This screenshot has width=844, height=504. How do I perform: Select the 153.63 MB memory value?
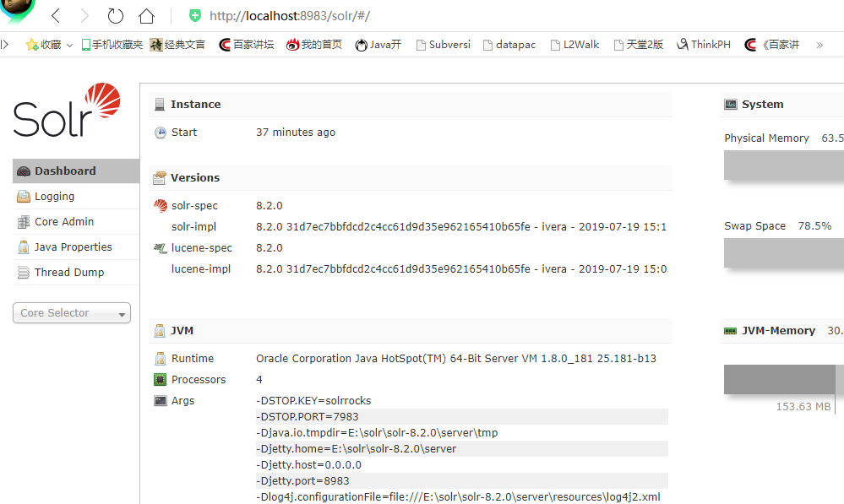coord(803,407)
